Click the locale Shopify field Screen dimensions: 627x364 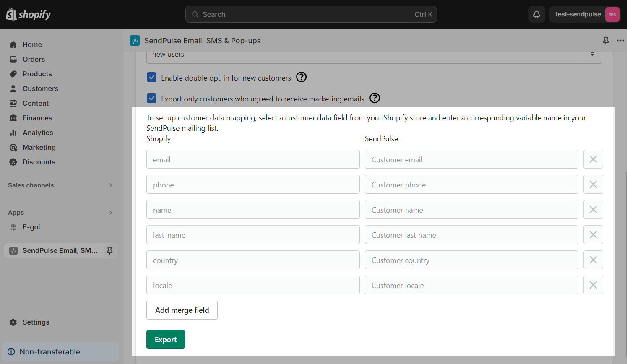[253, 285]
